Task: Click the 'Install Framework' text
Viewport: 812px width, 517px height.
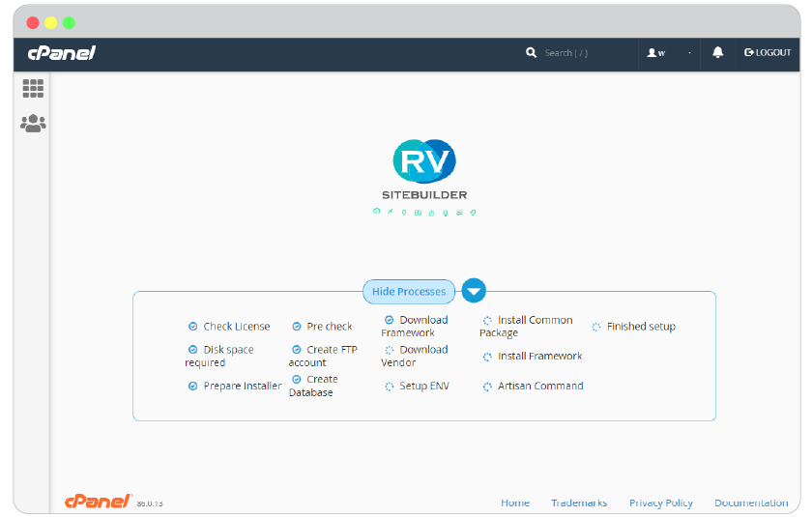Action: click(x=540, y=356)
